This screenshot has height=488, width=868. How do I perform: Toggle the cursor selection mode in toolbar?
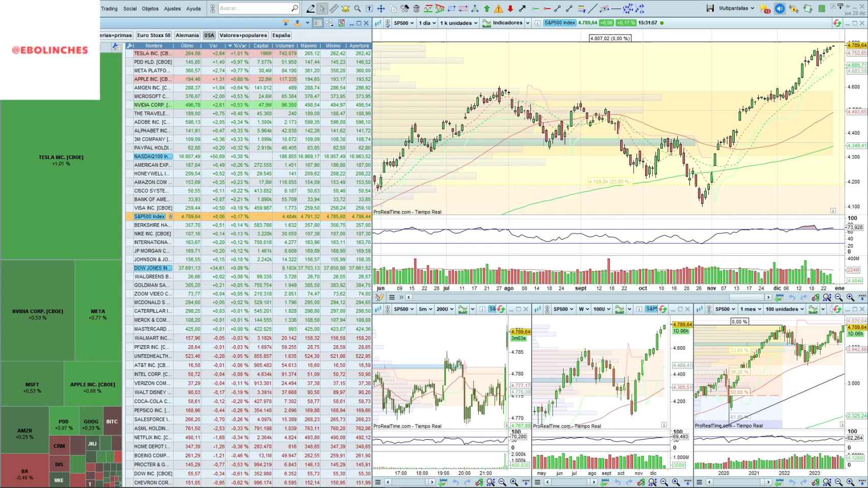pyautogui.click(x=322, y=9)
